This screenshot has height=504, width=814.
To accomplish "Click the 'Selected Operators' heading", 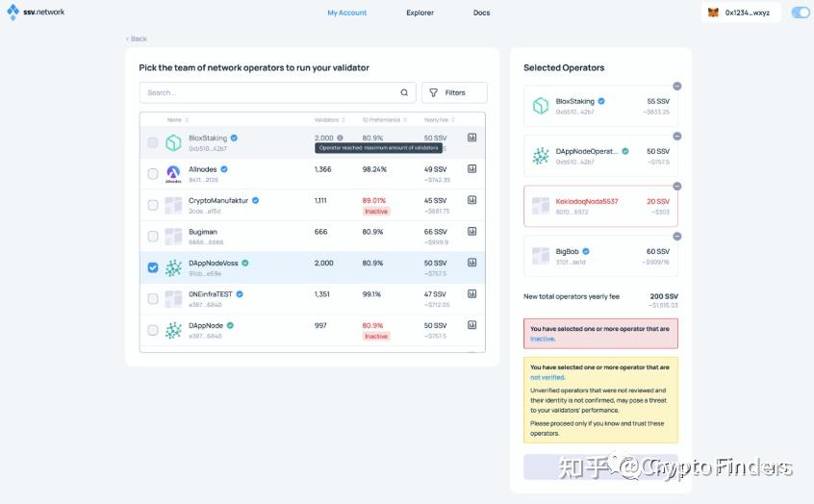I will (x=564, y=67).
